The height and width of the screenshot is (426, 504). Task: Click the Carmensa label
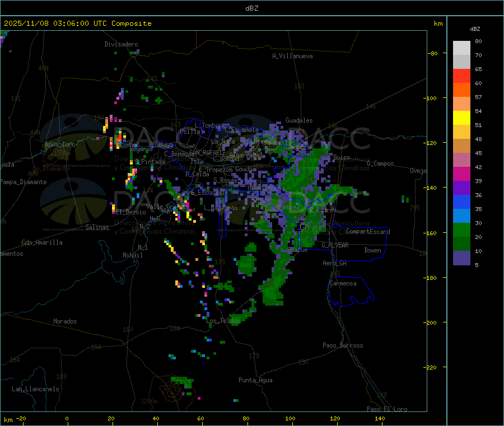click(343, 284)
